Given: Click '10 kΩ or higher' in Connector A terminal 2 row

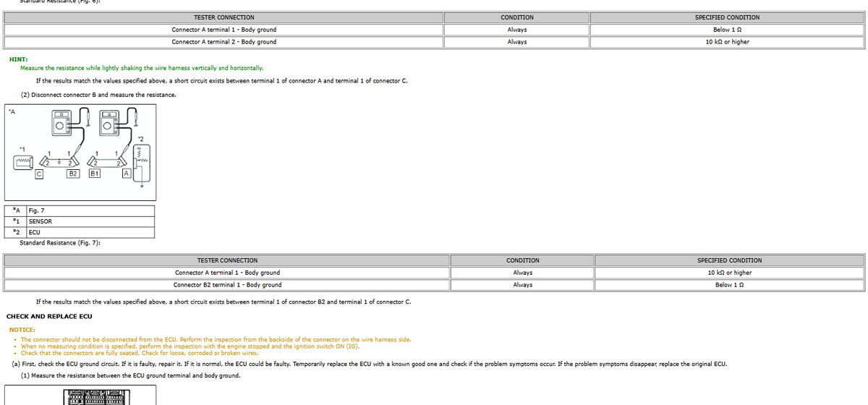Looking at the screenshot, I should point(727,42).
